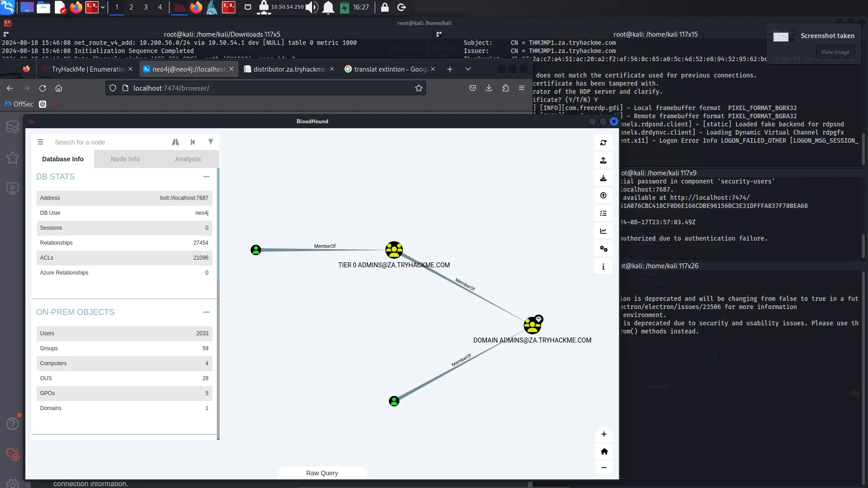
Task: Reload the Firefox page
Action: pos(43,88)
